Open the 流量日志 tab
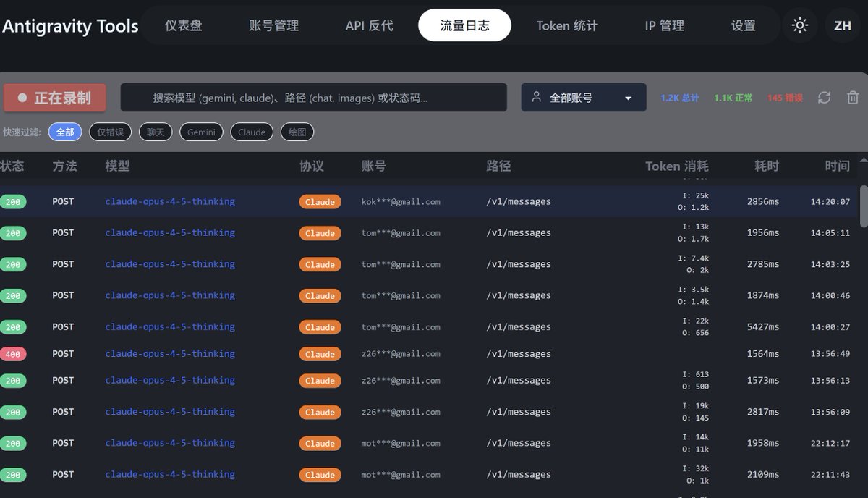Image resolution: width=868 pixels, height=498 pixels. click(x=464, y=25)
